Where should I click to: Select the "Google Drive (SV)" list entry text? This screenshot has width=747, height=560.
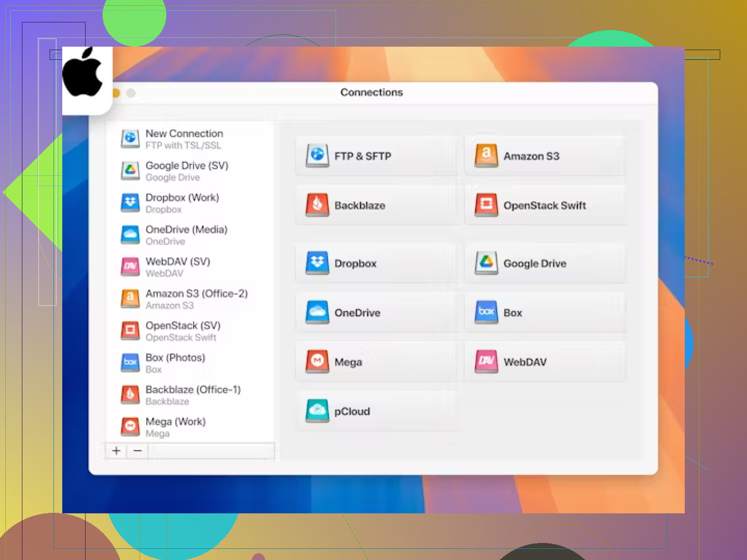coord(187,166)
